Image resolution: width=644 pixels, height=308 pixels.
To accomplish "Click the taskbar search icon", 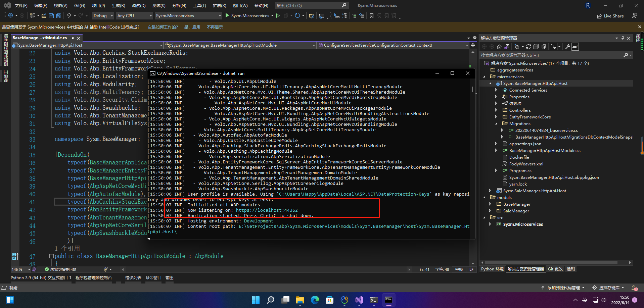I will (x=271, y=300).
